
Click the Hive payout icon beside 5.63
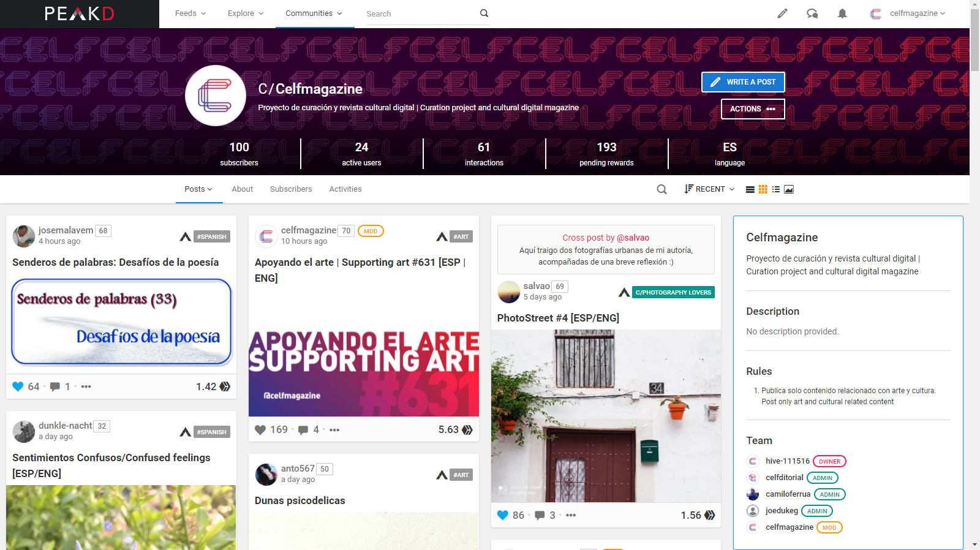[x=467, y=430]
